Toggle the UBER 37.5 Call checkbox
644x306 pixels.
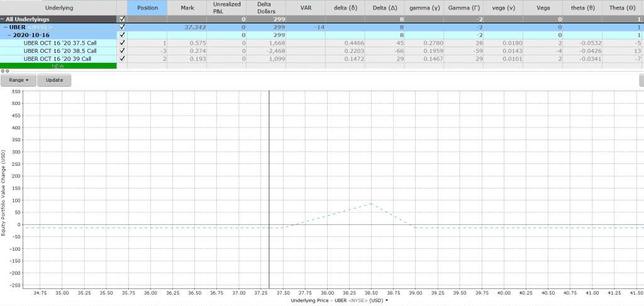point(122,43)
